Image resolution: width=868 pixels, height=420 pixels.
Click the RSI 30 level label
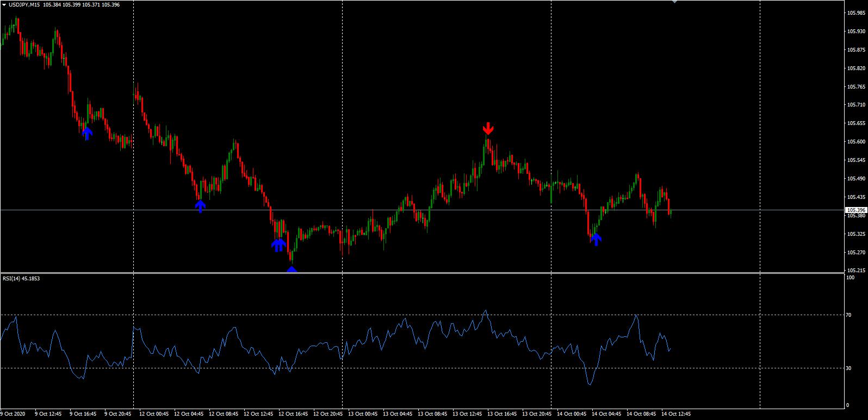click(848, 368)
